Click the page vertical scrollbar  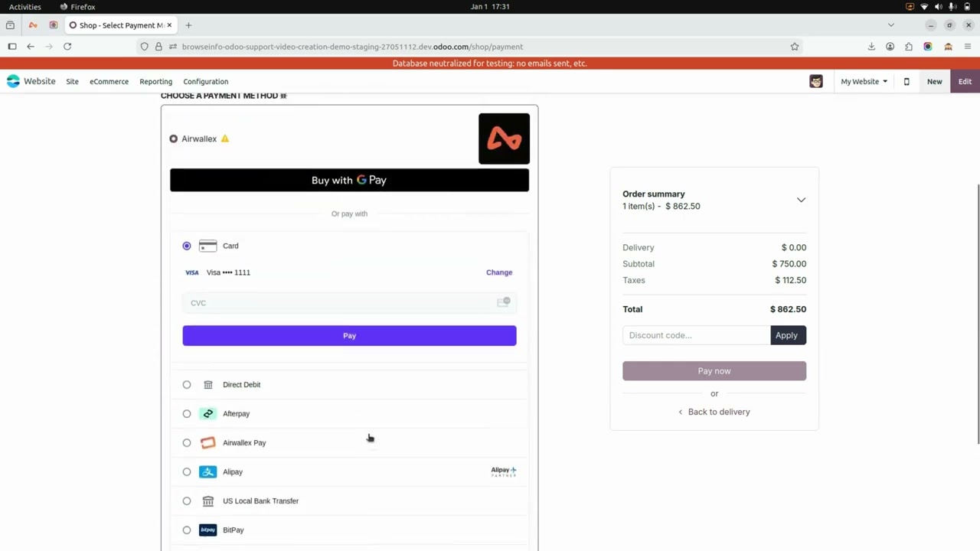[x=977, y=314]
